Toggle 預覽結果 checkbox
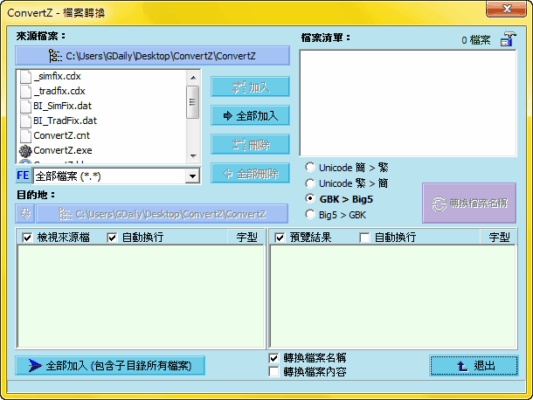Image resolution: width=533 pixels, height=400 pixels. [279, 237]
